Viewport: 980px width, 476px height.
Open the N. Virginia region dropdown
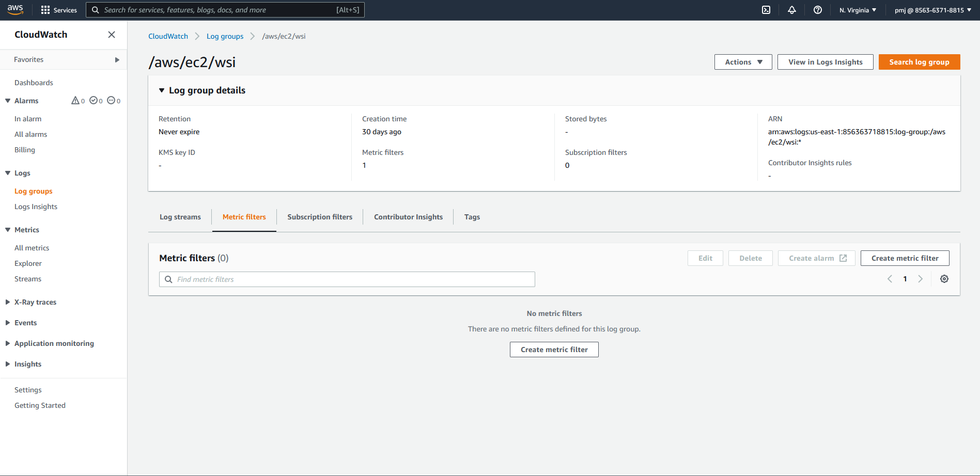pyautogui.click(x=858, y=10)
